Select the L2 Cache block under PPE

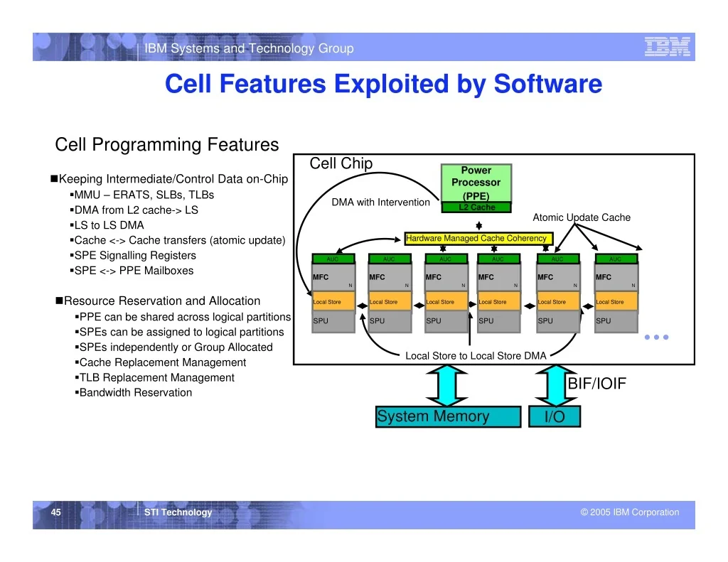tap(476, 207)
